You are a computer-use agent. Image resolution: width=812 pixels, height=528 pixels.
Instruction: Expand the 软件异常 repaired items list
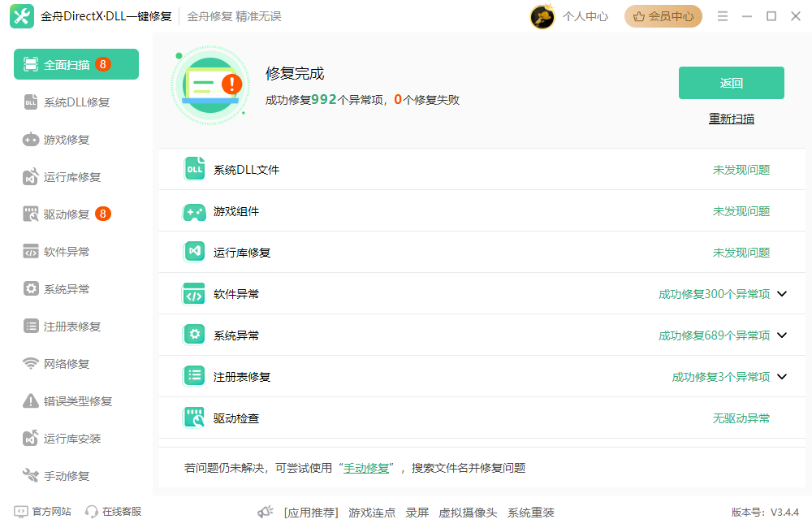pyautogui.click(x=782, y=294)
